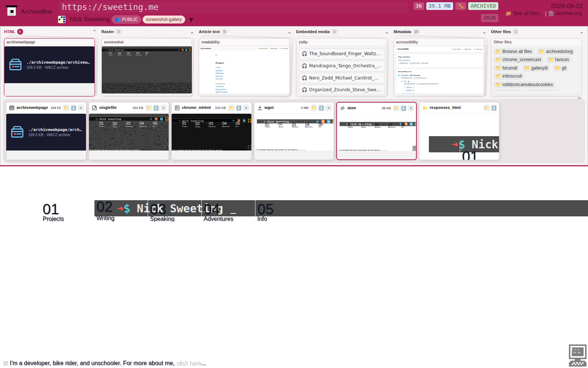
Task: Open the responses_html folder icon
Action: 487,108
